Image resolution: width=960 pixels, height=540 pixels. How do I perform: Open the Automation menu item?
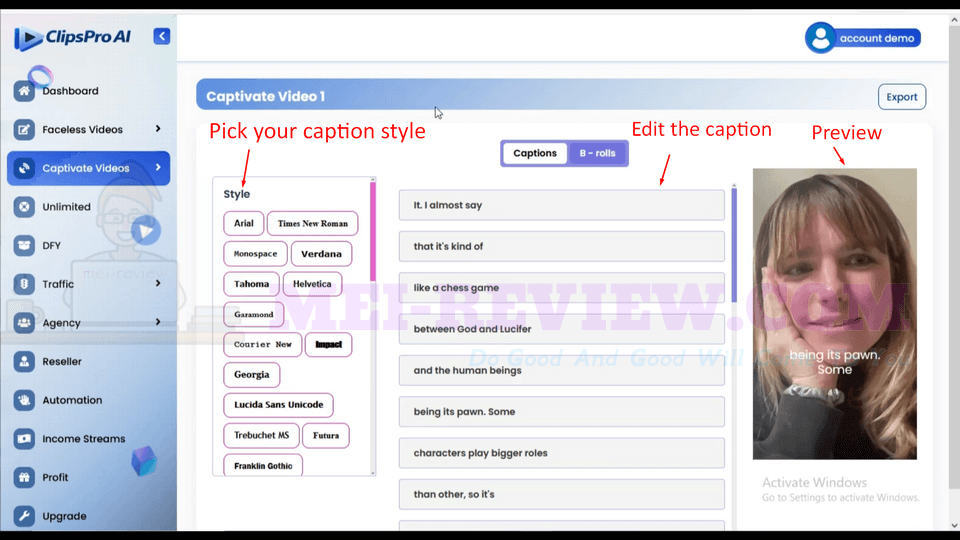pyautogui.click(x=72, y=400)
